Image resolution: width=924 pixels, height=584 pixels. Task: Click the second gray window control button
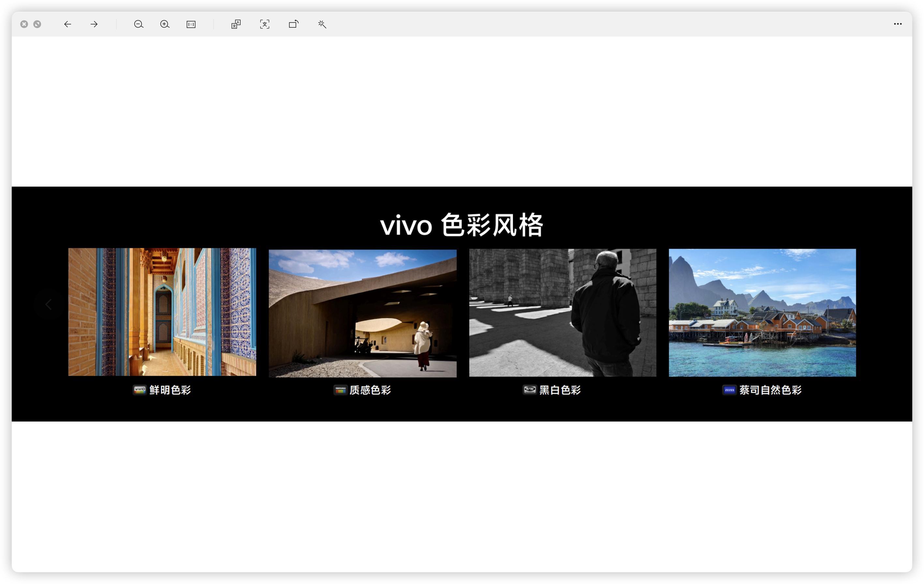pyautogui.click(x=37, y=24)
